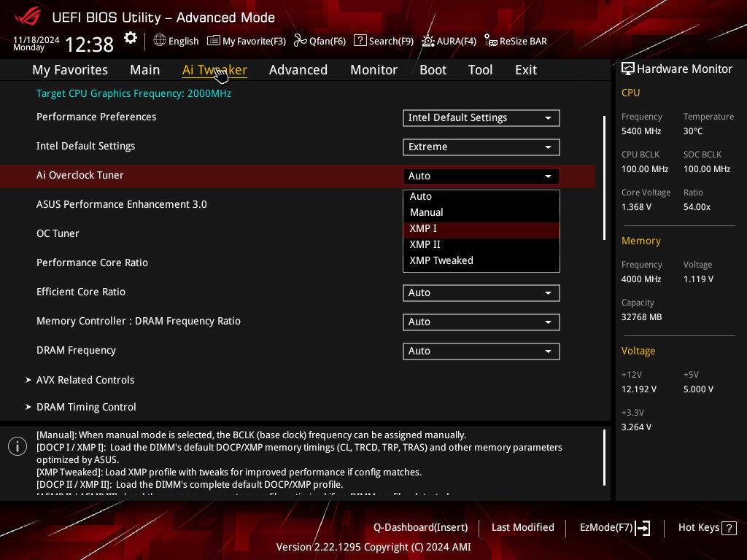Choose Manual in the dropdown list
Screen dimensions: 747x560
tap(481, 212)
